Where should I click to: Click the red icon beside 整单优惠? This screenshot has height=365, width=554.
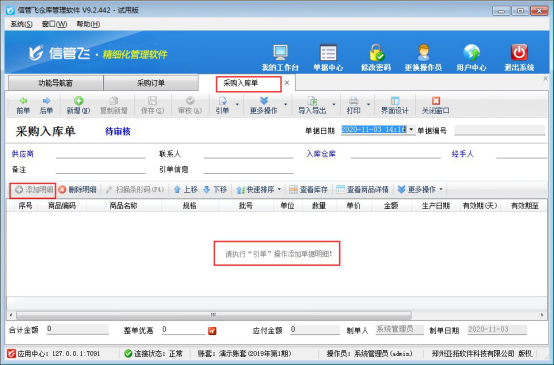point(212,331)
